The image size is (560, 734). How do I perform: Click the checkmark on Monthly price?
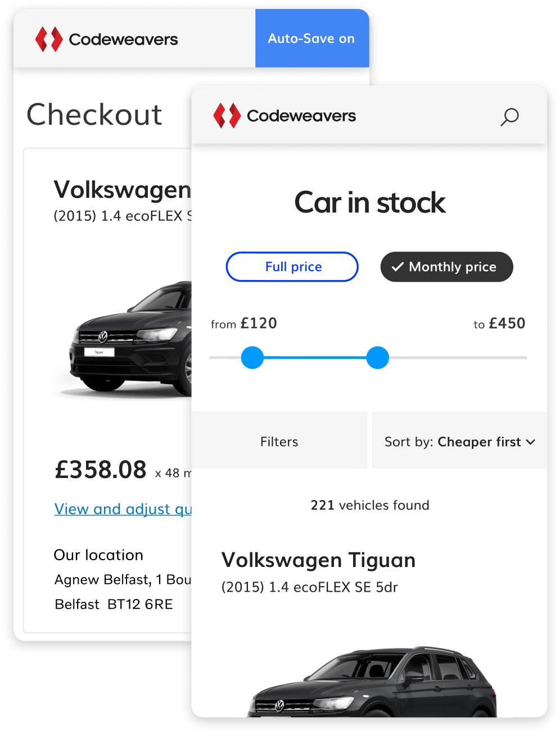[398, 267]
